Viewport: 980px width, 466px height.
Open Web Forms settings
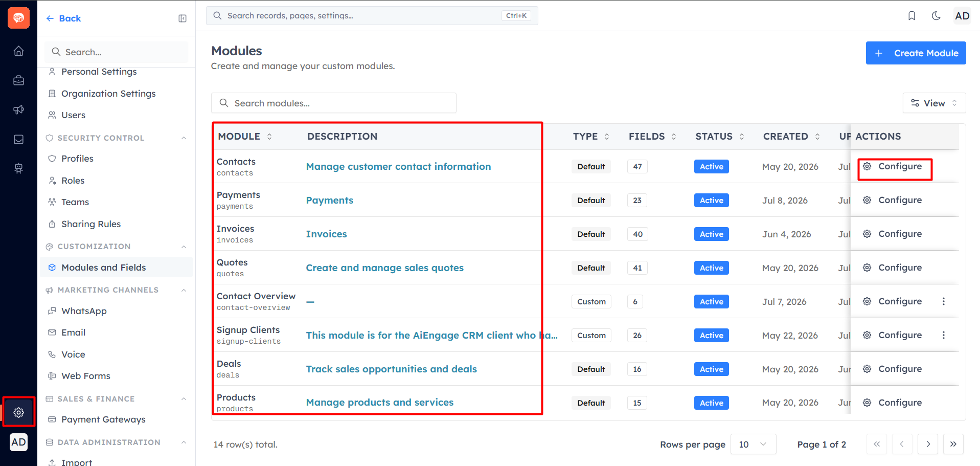(86, 376)
